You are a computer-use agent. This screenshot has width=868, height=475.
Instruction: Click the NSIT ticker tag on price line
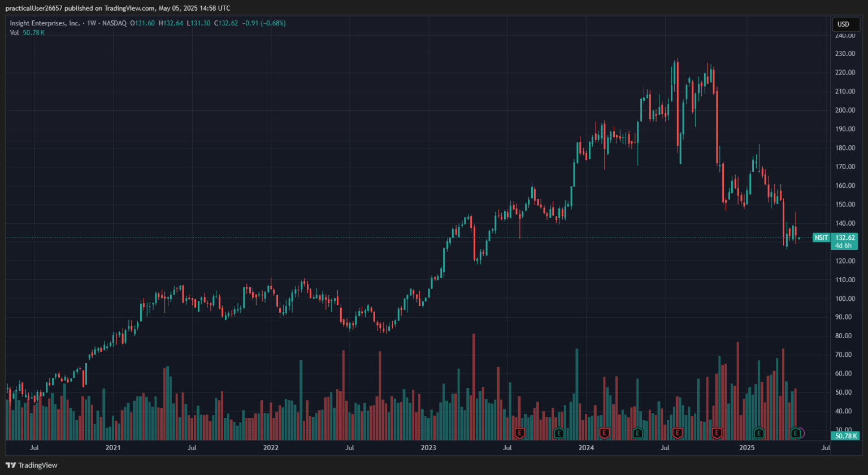tap(821, 238)
